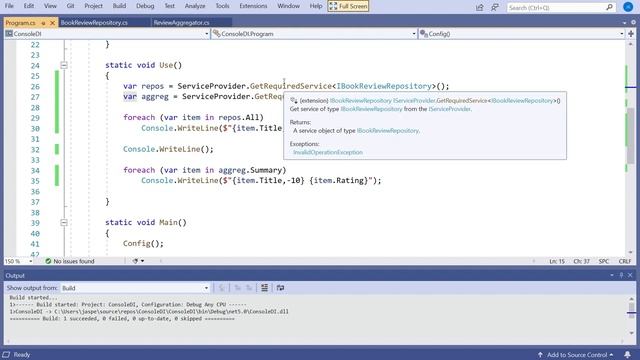Open the Git menu
The width and height of the screenshot is (640, 360).
click(x=70, y=6)
